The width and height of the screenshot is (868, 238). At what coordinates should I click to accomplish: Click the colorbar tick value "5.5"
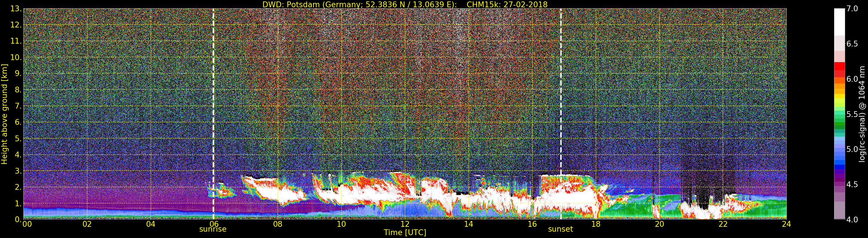(852, 114)
